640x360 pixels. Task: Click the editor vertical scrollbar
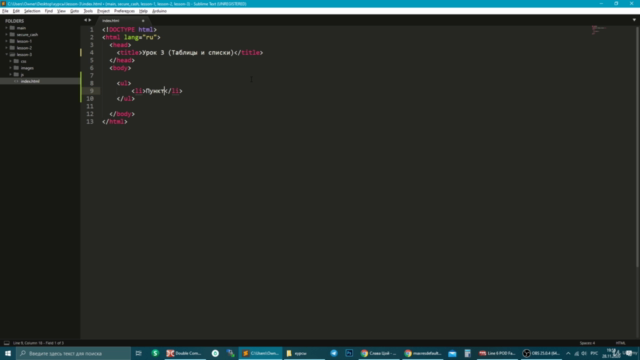(637, 147)
